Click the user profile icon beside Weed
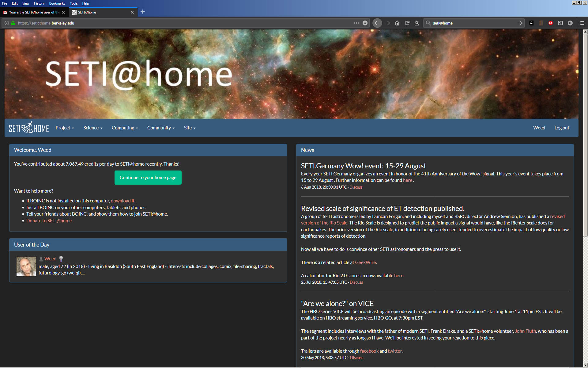Image resolution: width=588 pixels, height=368 pixels. (41, 259)
